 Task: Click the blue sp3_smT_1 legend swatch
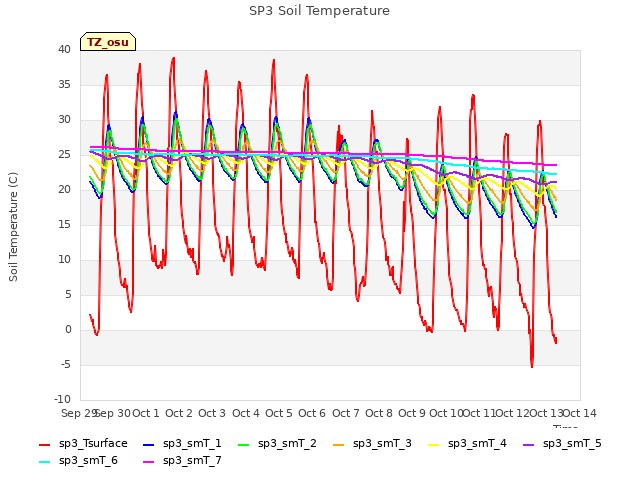pyautogui.click(x=149, y=444)
